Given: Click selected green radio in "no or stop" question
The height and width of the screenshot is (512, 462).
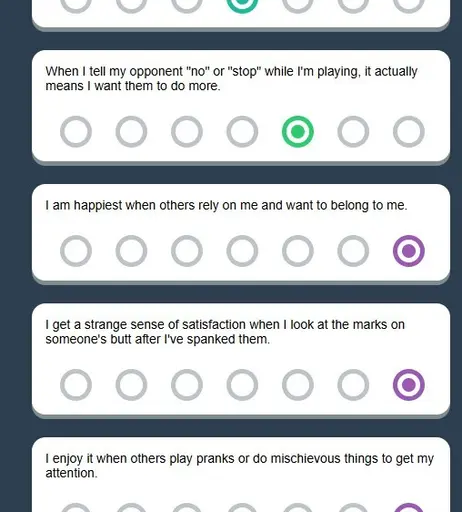Looking at the screenshot, I should (298, 132).
